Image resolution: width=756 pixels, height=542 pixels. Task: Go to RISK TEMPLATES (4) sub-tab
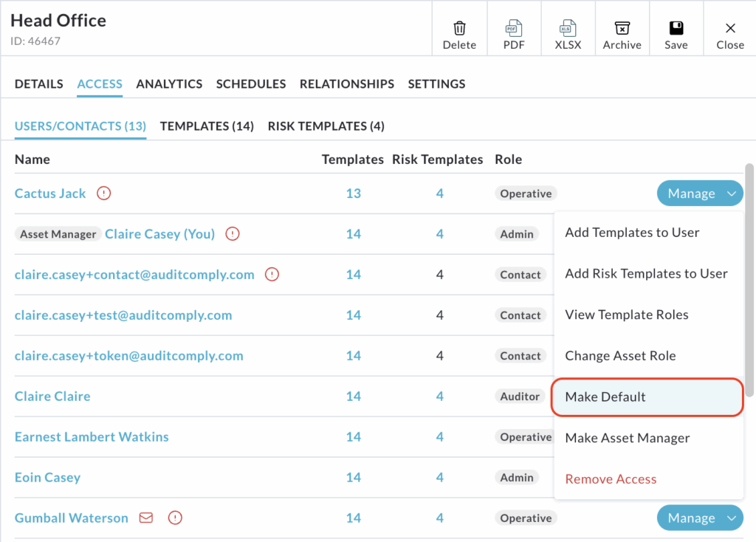(326, 126)
